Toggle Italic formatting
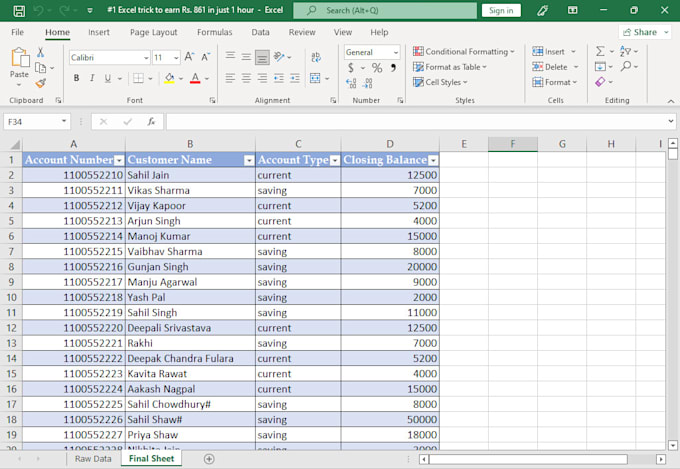 [92, 78]
